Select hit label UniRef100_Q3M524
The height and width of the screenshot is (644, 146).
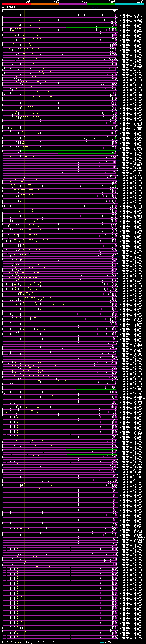click(x=131, y=279)
